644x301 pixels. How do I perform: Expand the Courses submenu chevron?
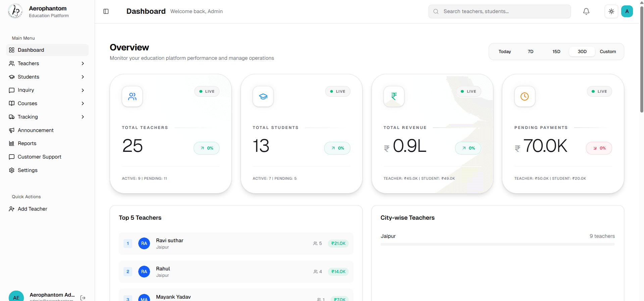coord(83,103)
